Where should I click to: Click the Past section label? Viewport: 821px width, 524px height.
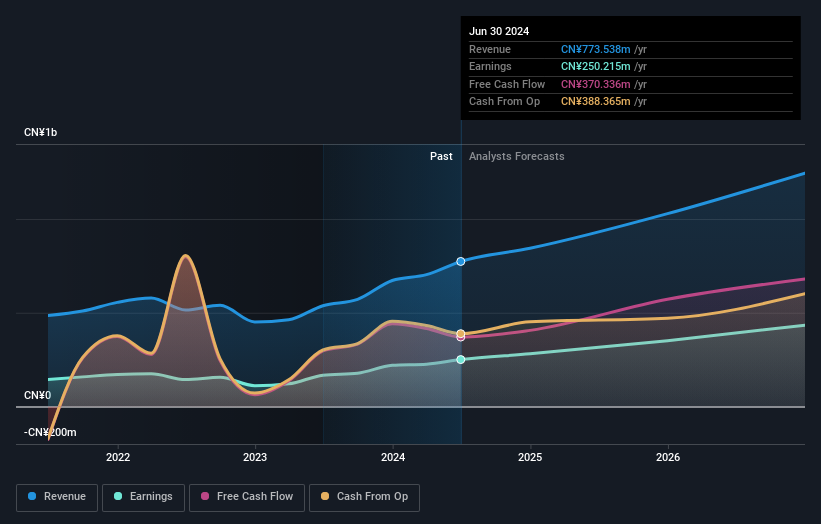[441, 156]
